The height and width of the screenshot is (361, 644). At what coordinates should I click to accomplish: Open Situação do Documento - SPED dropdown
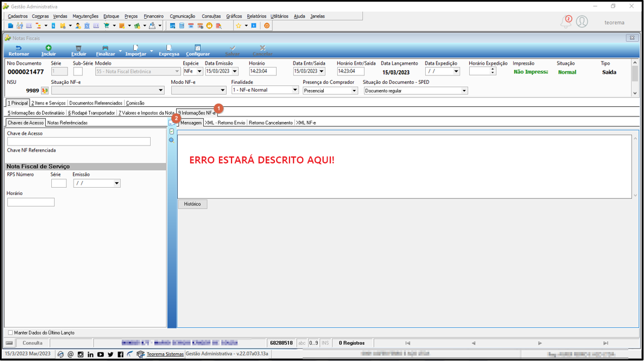[464, 91]
